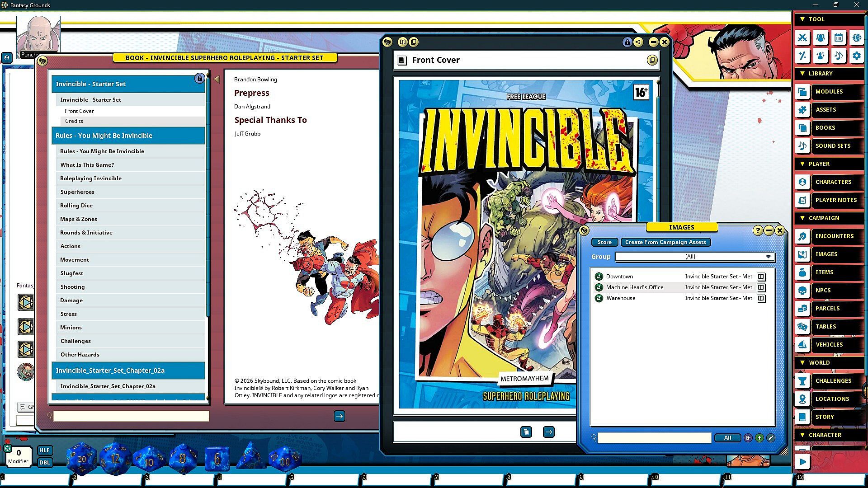Screen dimensions: 868x488
Task: Click the edit pencil button in Images window
Action: tap(771, 438)
